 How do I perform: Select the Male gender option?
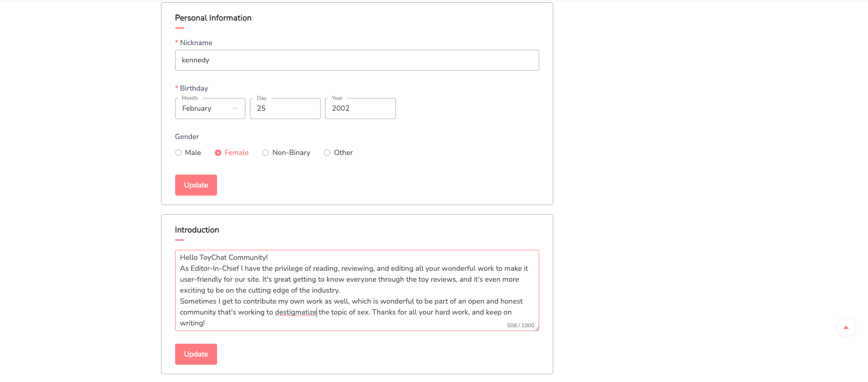point(178,153)
